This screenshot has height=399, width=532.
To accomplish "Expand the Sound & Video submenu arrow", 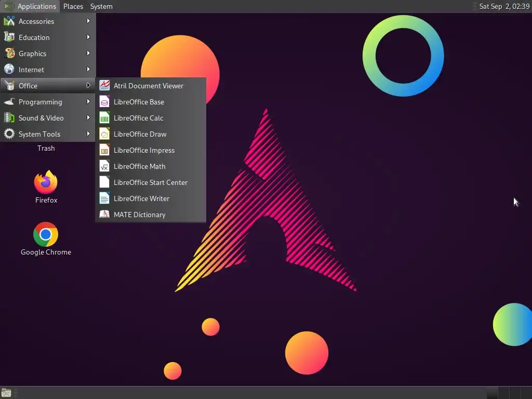I will (x=88, y=118).
